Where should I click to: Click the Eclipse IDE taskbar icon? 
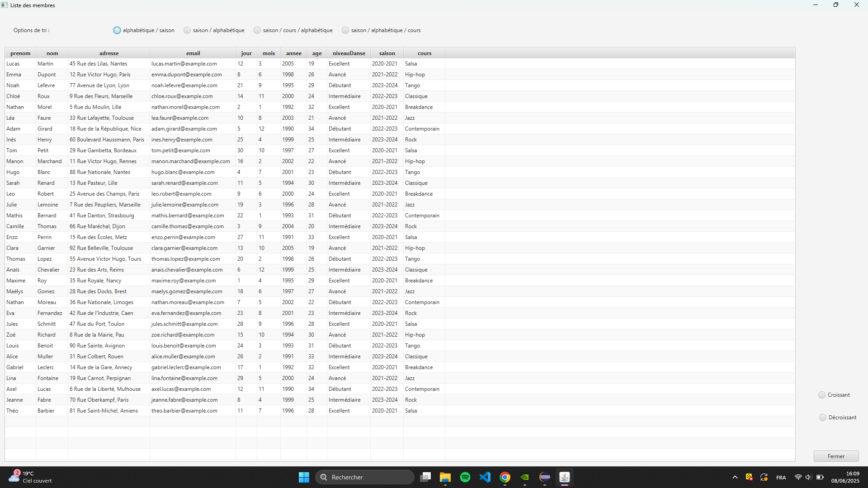(x=545, y=477)
